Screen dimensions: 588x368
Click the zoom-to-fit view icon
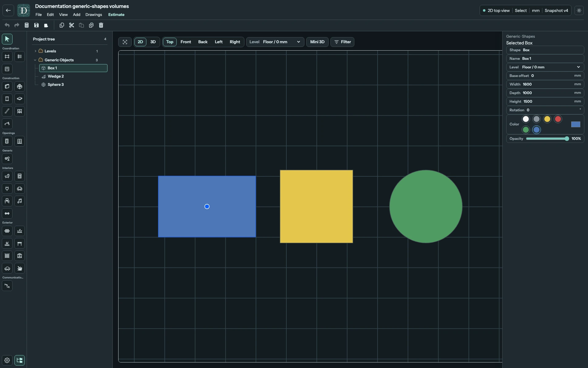click(x=125, y=42)
